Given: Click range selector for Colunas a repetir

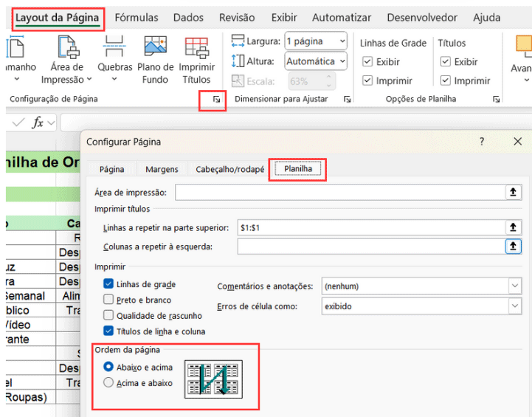Looking at the screenshot, I should coord(513,247).
